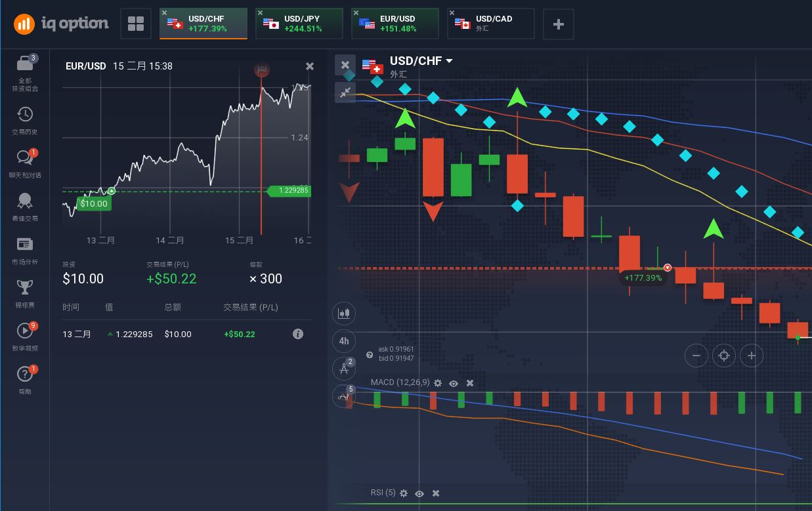Screen dimensions: 812x511
Task: Click the large $10.00 investment amount
Action: click(83, 279)
